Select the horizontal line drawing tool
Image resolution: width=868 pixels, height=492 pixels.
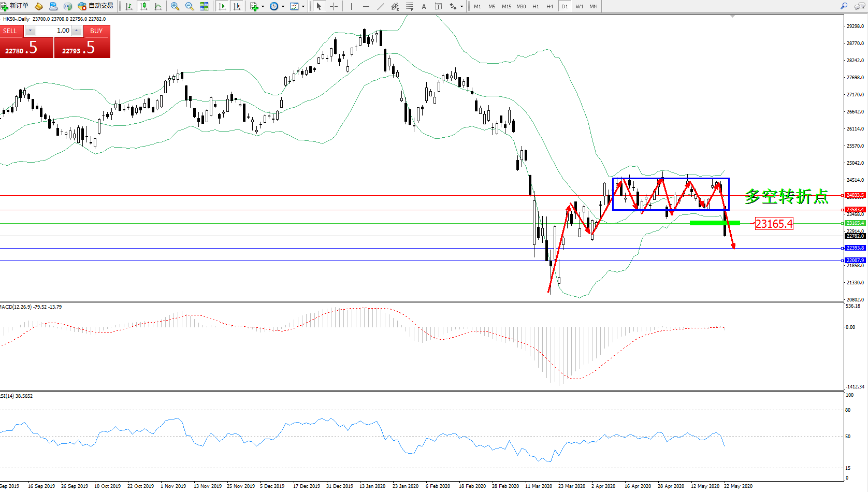click(366, 6)
